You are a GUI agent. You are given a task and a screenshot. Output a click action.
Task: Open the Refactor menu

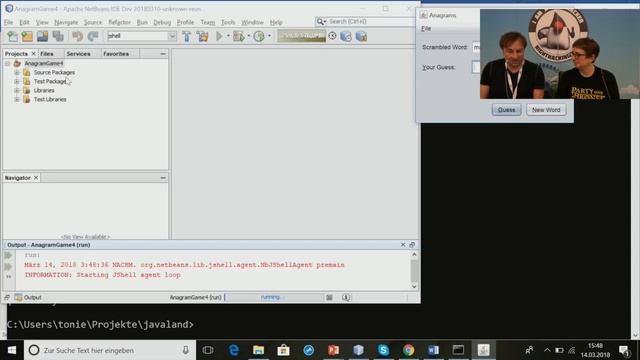[119, 22]
